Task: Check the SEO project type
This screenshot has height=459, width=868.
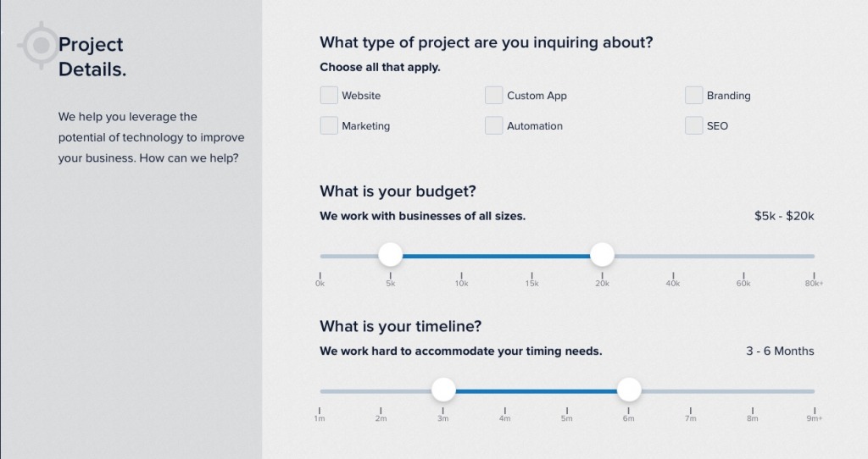Action: tap(693, 125)
